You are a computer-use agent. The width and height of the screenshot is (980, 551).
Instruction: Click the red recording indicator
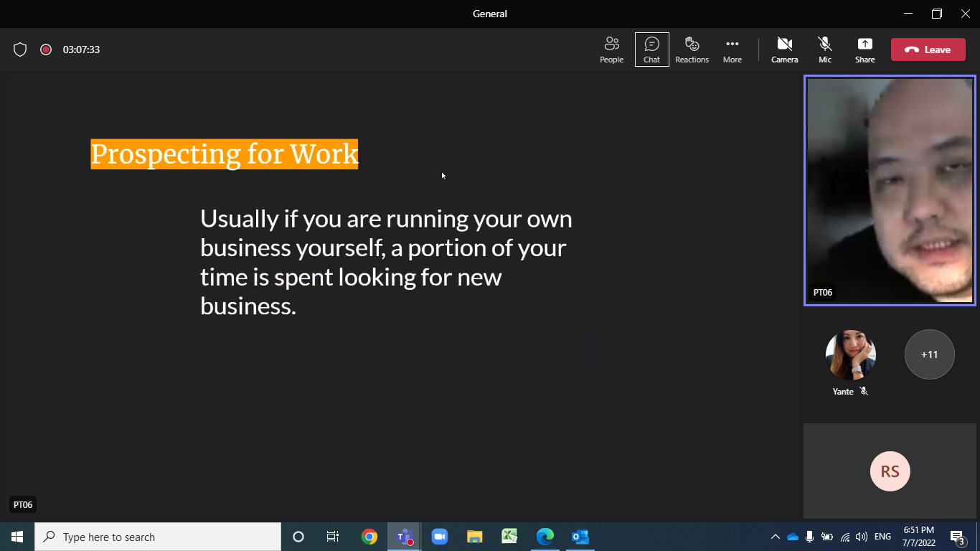tap(46, 50)
